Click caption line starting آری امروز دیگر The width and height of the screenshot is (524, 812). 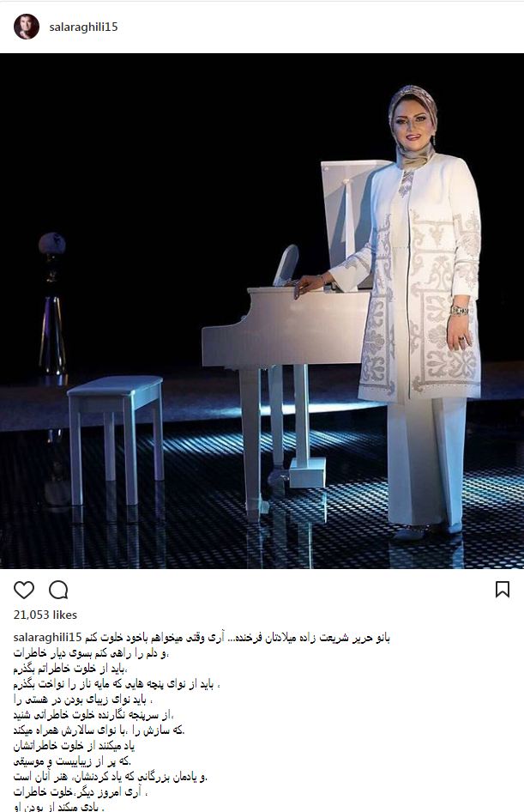click(80, 793)
